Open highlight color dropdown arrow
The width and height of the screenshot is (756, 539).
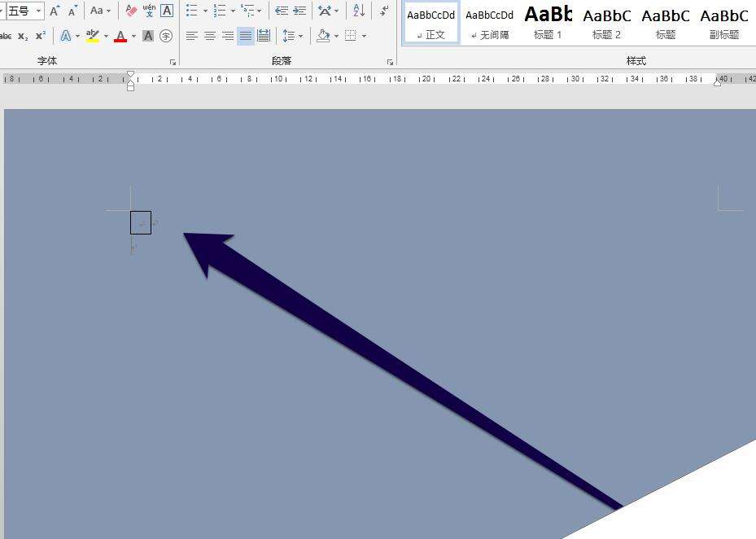[106, 36]
